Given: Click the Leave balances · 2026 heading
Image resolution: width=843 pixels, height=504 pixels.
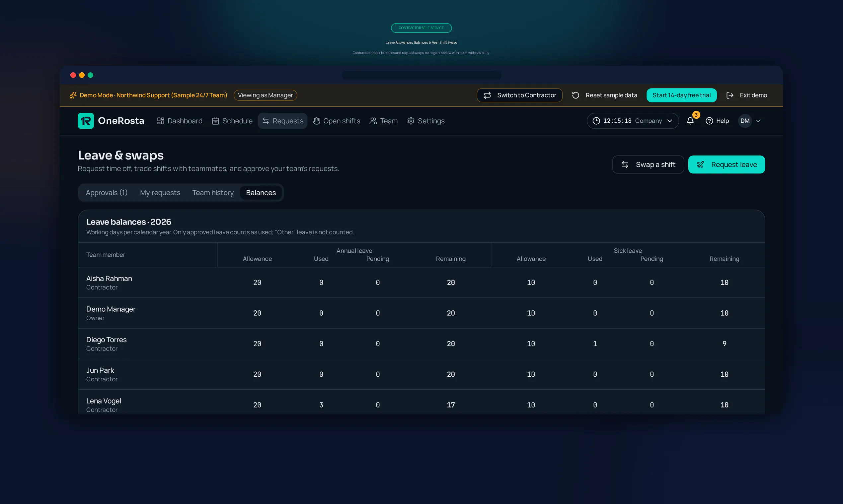Looking at the screenshot, I should [129, 222].
